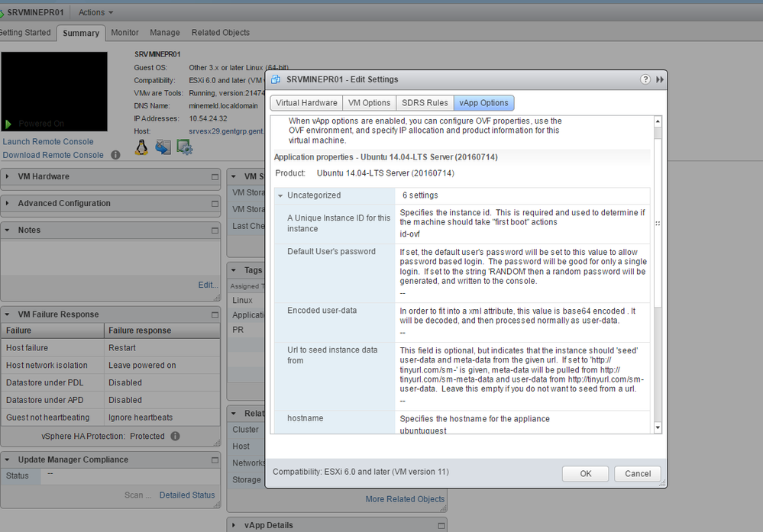Collapse the Uncategorized settings group
The width and height of the screenshot is (763, 532).
(x=280, y=196)
